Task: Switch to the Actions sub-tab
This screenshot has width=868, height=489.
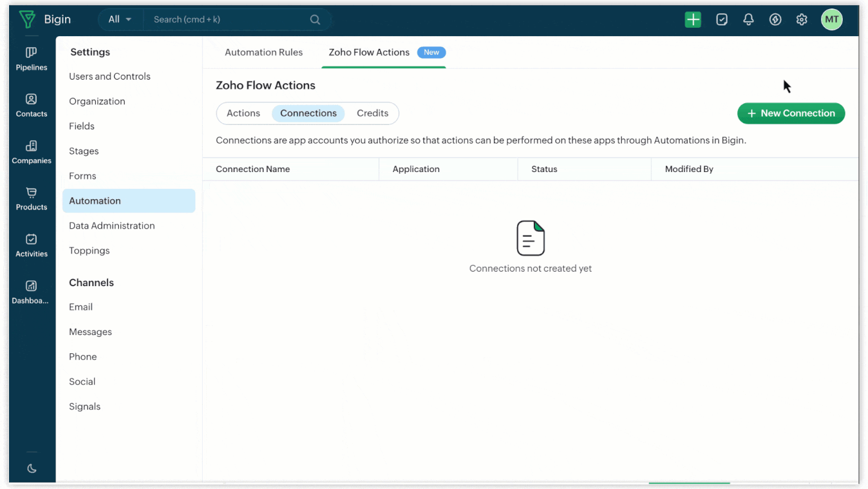Action: [243, 113]
